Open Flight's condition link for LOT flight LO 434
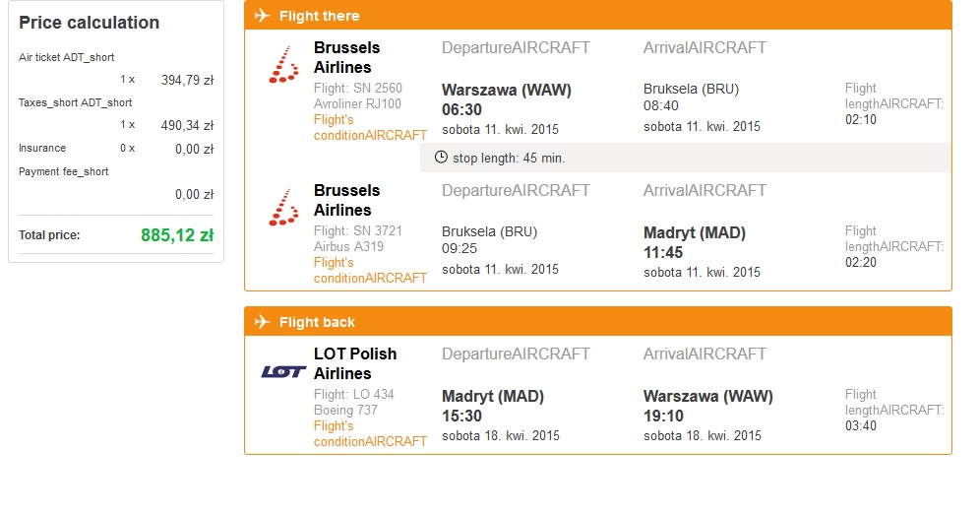This screenshot has height=515, width=980. pos(370,433)
